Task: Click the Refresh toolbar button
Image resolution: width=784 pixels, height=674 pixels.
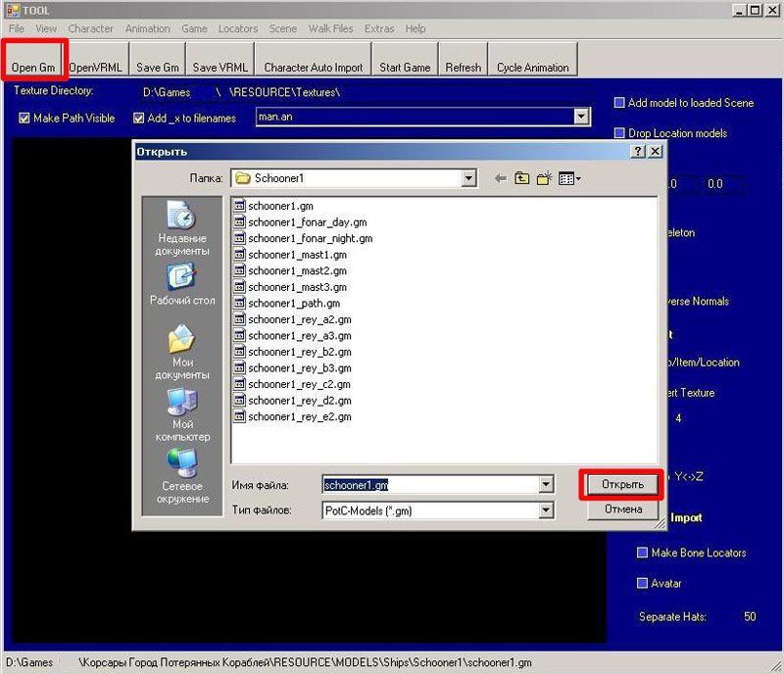Action: 463,60
